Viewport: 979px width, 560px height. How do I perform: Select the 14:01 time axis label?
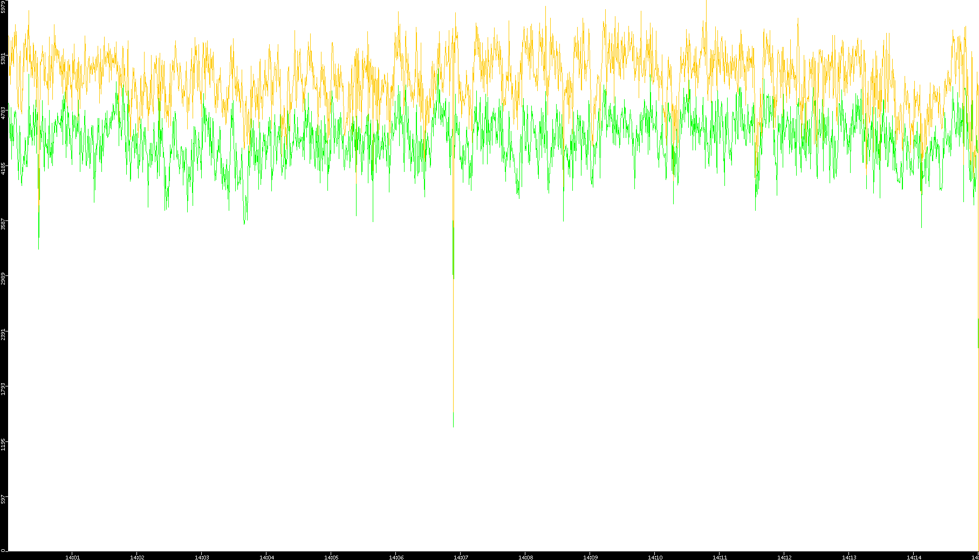[72, 557]
